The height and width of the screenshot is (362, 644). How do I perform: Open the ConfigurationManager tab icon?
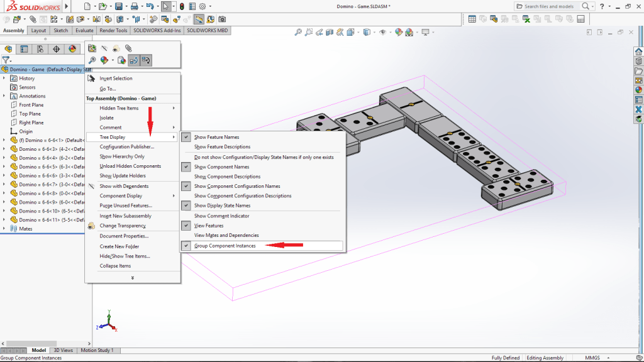coord(39,49)
